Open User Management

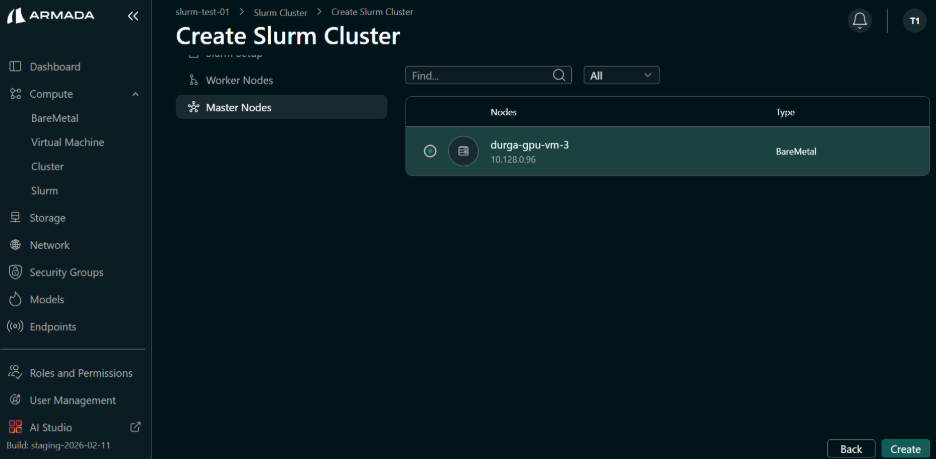[73, 401]
